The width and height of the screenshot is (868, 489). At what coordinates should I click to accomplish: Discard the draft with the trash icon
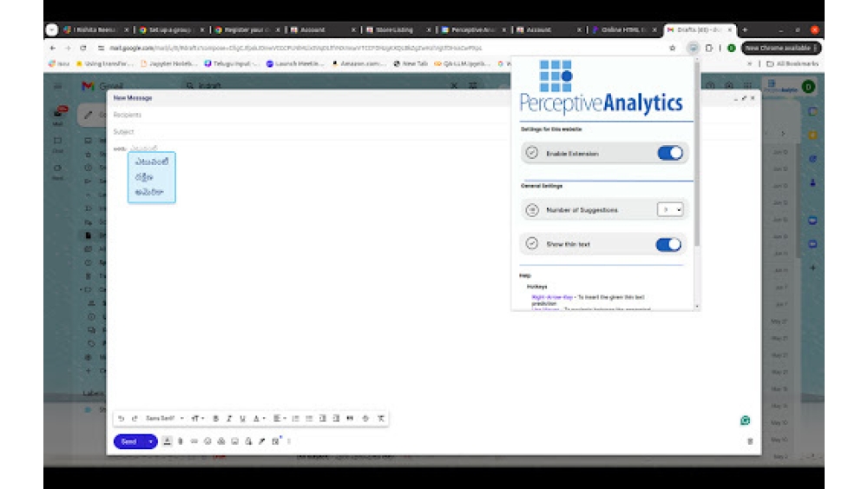(750, 441)
